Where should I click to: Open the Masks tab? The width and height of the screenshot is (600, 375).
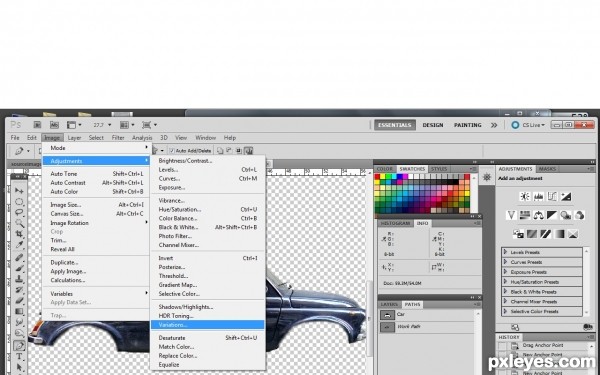click(547, 169)
